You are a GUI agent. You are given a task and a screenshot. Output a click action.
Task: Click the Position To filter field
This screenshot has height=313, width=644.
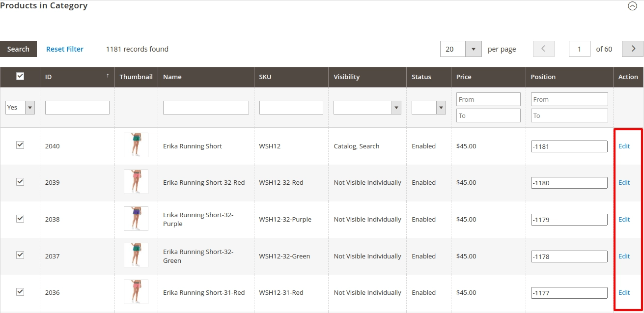pyautogui.click(x=569, y=115)
